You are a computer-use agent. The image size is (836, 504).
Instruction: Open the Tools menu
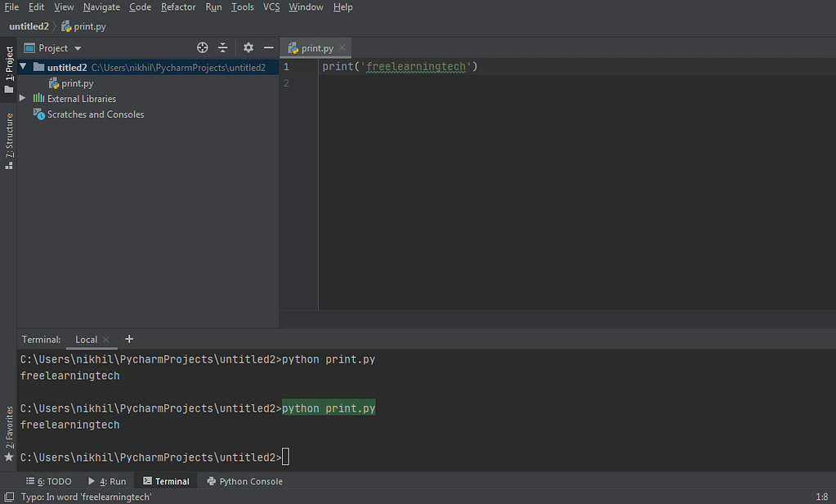point(243,7)
